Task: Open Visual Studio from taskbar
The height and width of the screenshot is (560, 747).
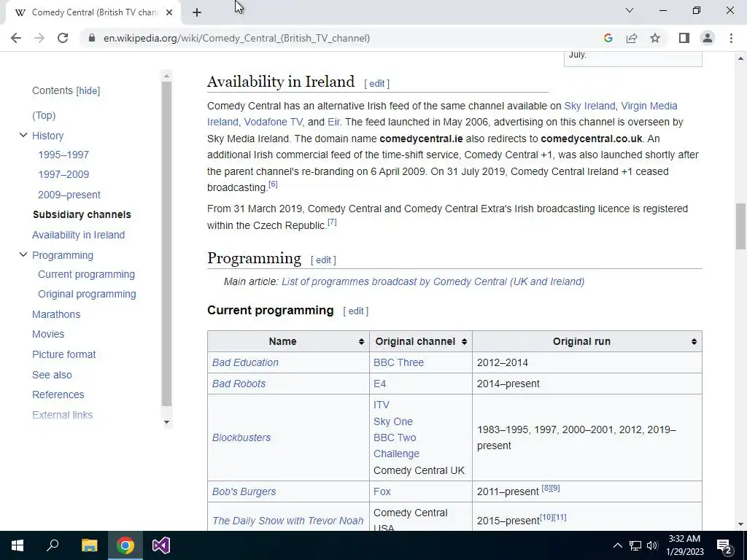Action: [161, 545]
